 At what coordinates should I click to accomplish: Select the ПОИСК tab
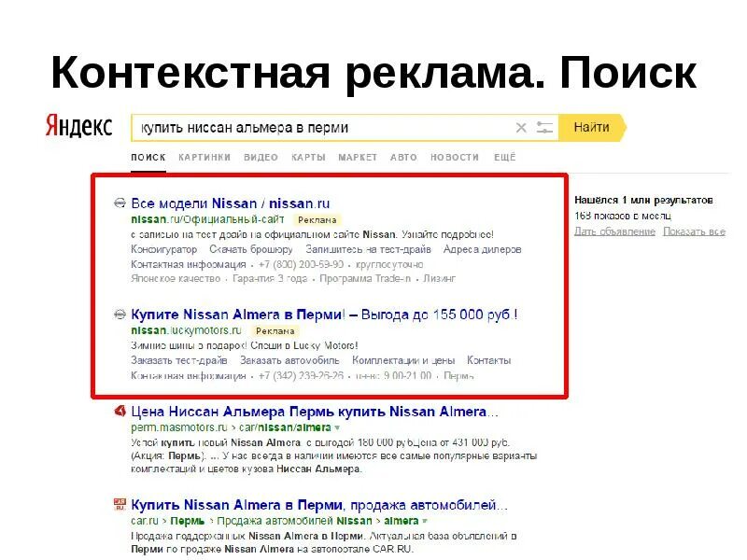148,157
